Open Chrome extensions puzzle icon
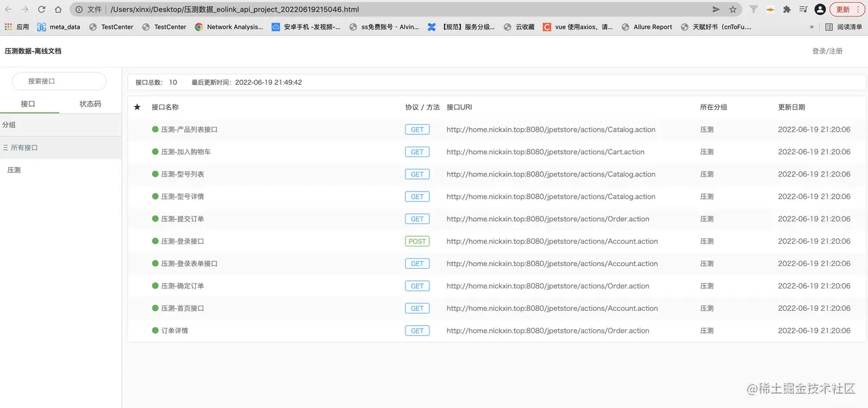This screenshot has height=408, width=868. coord(787,10)
